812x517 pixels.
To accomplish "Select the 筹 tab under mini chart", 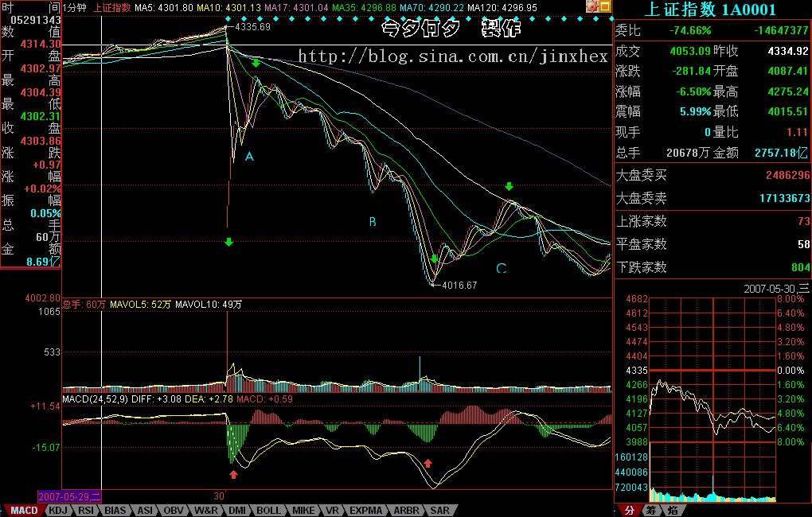I will pos(650,509).
